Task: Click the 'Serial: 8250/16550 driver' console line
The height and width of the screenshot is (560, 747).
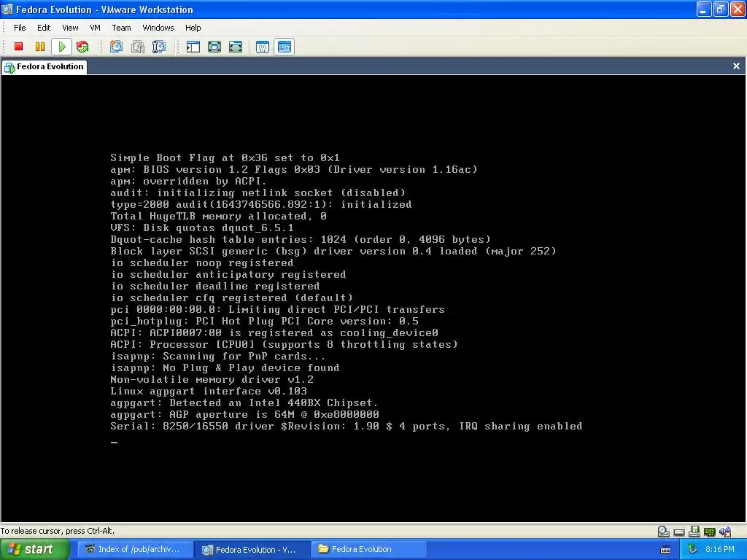Action: coord(347,426)
